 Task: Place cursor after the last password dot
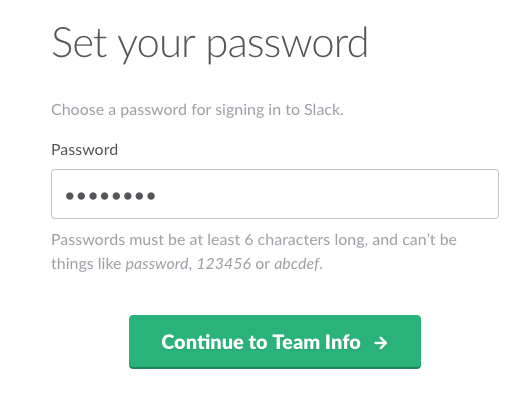click(156, 196)
